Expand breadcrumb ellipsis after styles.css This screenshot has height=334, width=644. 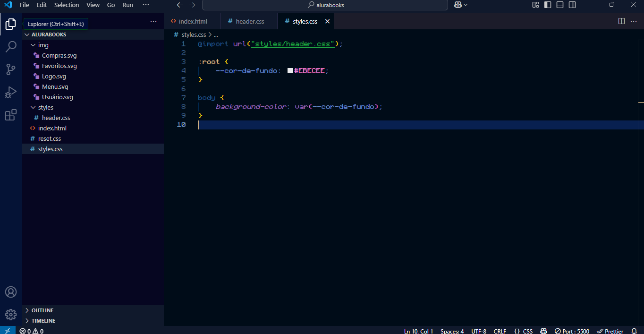pyautogui.click(x=216, y=35)
